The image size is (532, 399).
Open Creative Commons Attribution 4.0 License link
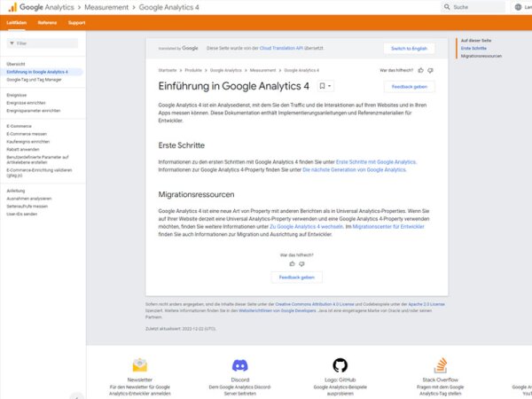315,304
